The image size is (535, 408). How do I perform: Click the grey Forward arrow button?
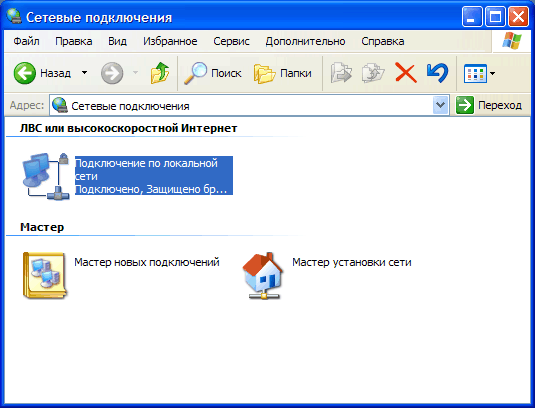click(112, 73)
